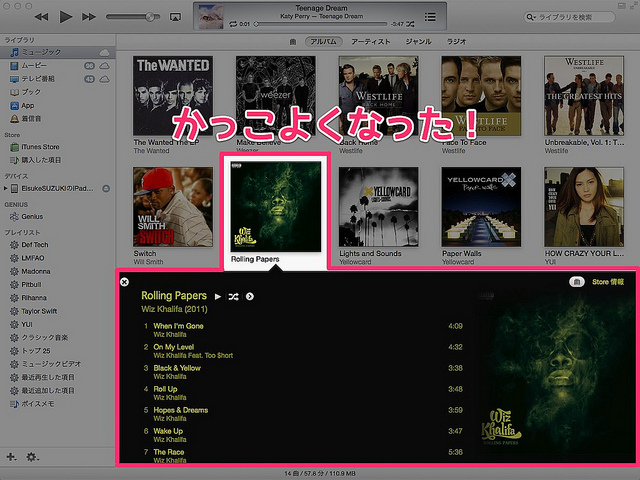Viewport: 640px width, 480px height.
Task: Click the YUI HOW CRAZY YOUR album cover
Action: point(584,207)
